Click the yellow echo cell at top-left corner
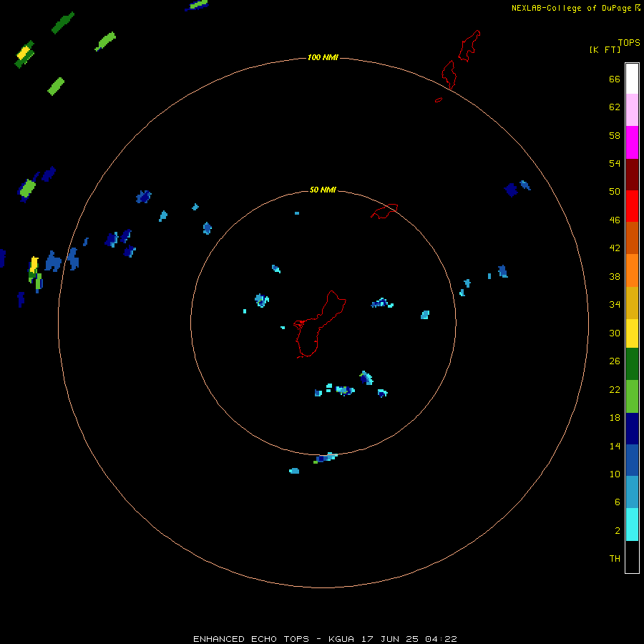Image resolution: width=644 pixels, height=644 pixels. point(24,53)
